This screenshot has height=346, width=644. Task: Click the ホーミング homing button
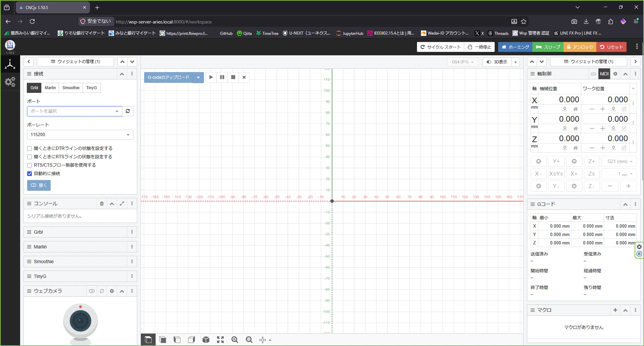[x=516, y=47]
